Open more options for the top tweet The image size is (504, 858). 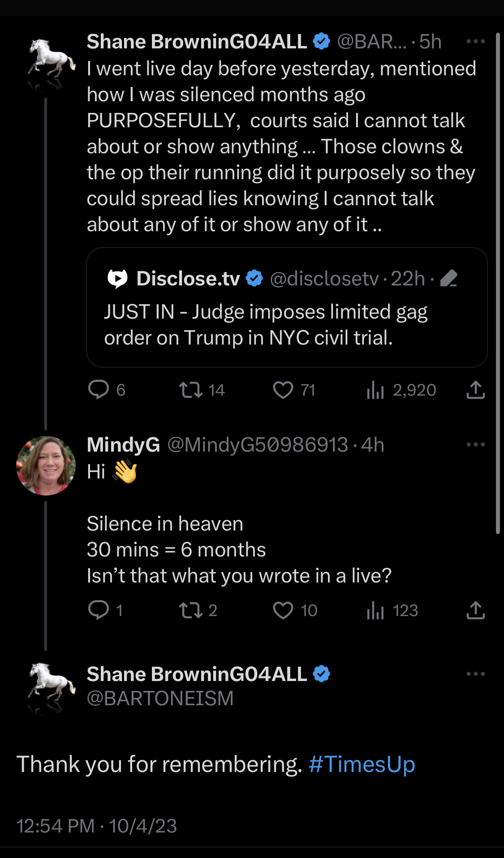(475, 42)
